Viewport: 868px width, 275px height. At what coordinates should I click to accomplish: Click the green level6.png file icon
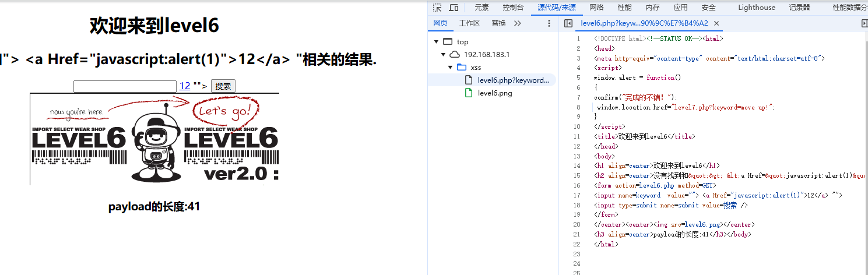click(468, 93)
